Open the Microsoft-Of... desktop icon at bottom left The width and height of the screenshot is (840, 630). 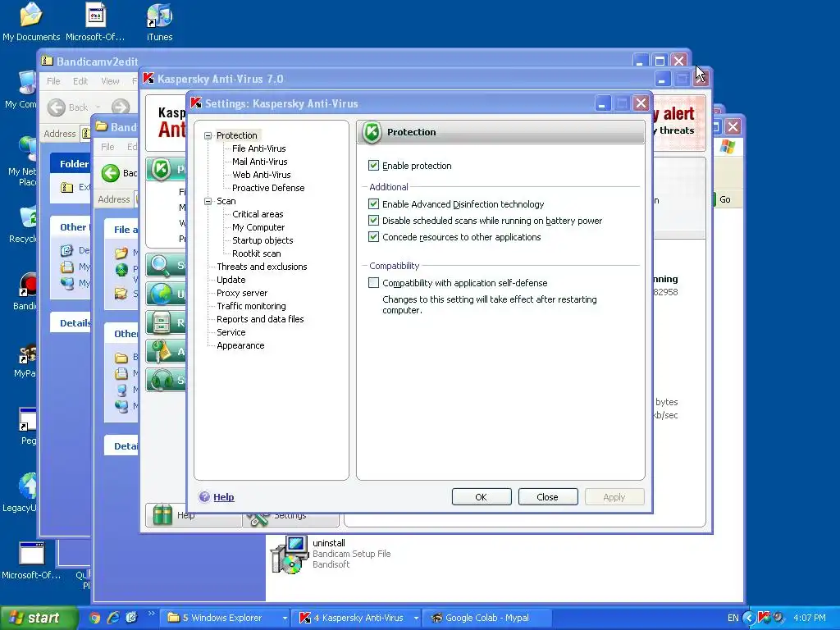[x=32, y=554]
